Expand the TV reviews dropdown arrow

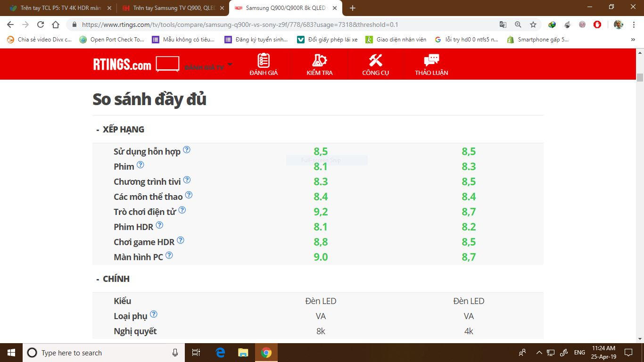point(230,65)
